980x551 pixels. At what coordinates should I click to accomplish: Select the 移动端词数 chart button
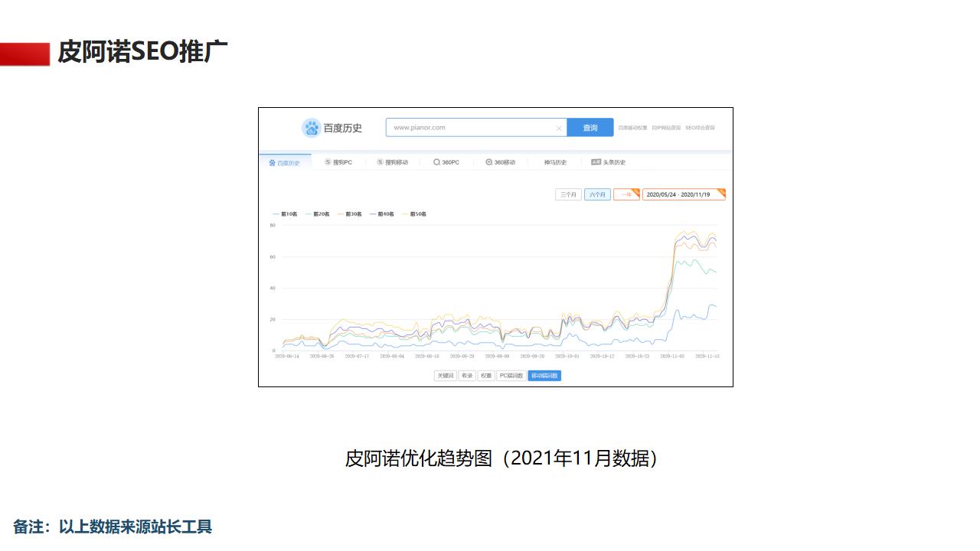click(544, 376)
